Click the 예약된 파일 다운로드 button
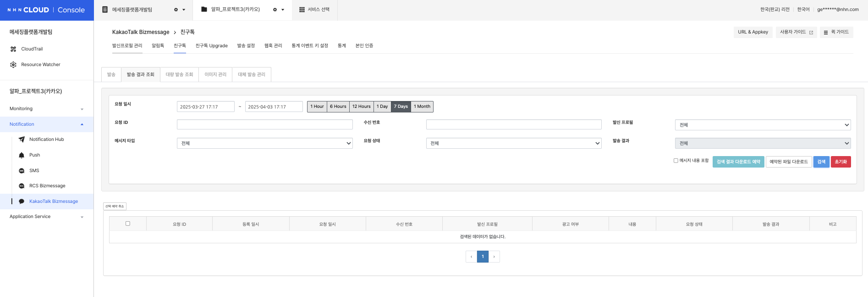Image resolution: width=868 pixels, height=297 pixels. click(x=789, y=162)
